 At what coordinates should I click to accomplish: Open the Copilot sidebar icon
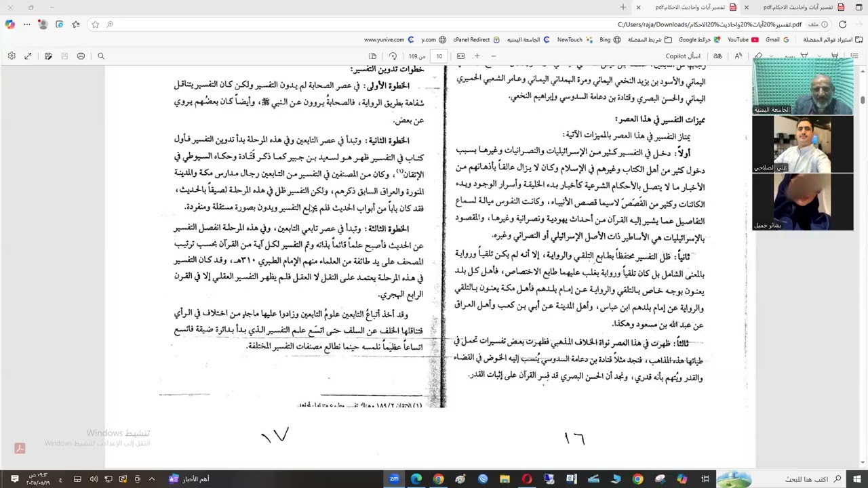tap(9, 24)
